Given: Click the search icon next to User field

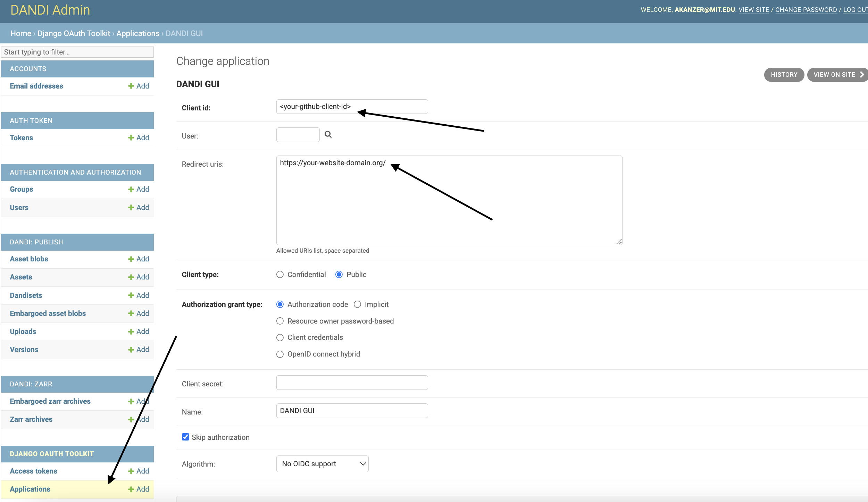Looking at the screenshot, I should 328,134.
